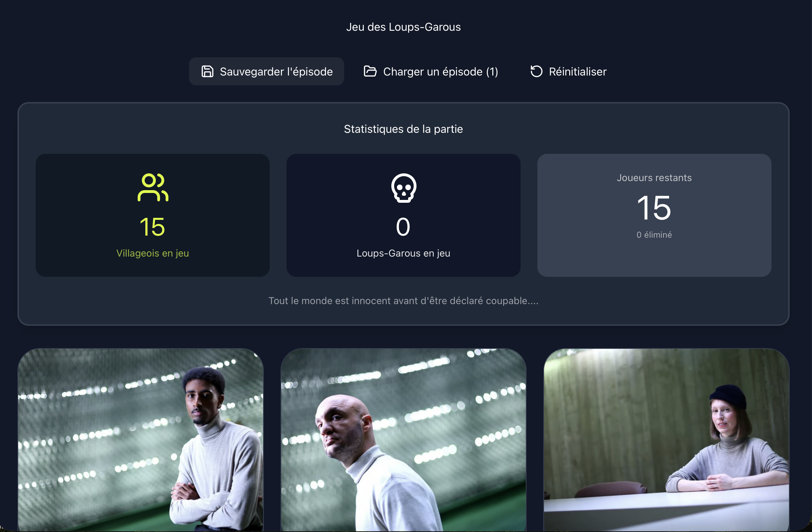Image resolution: width=812 pixels, height=532 pixels.
Task: Click the white skull werewolf icon
Action: point(404,188)
